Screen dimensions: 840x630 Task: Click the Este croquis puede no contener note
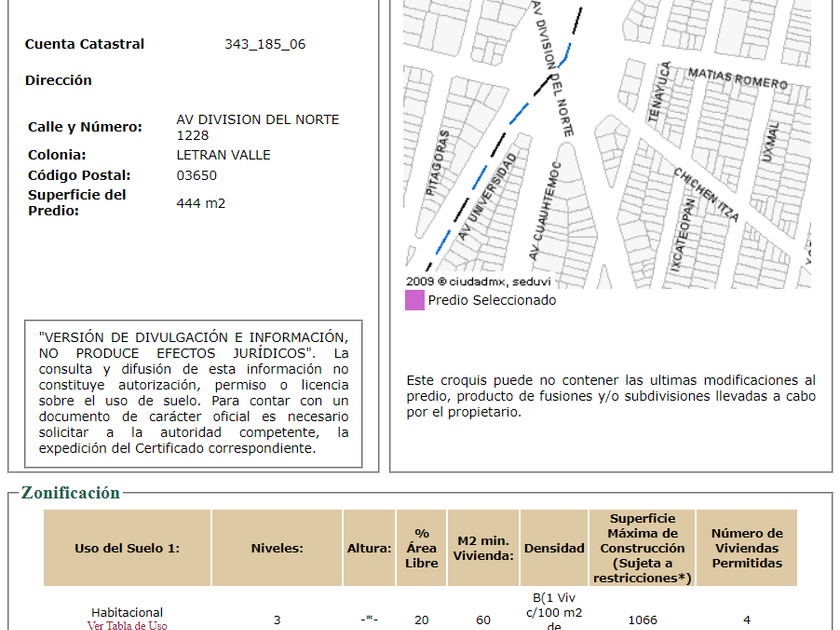point(611,396)
